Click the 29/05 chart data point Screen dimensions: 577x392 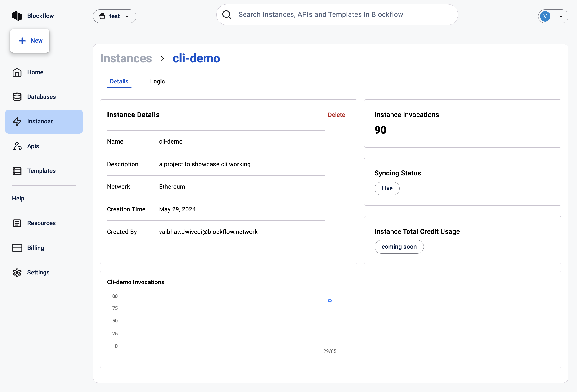click(330, 301)
